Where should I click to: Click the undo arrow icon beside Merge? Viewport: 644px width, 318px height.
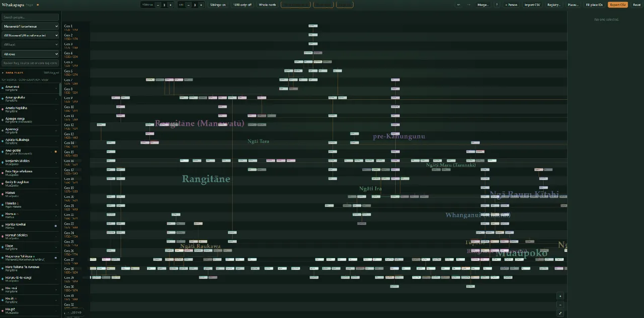coord(458,5)
